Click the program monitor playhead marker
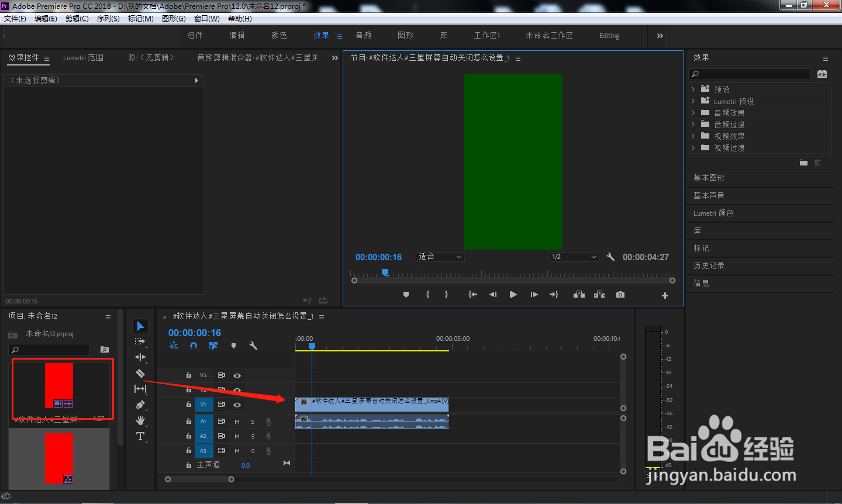 pos(385,272)
